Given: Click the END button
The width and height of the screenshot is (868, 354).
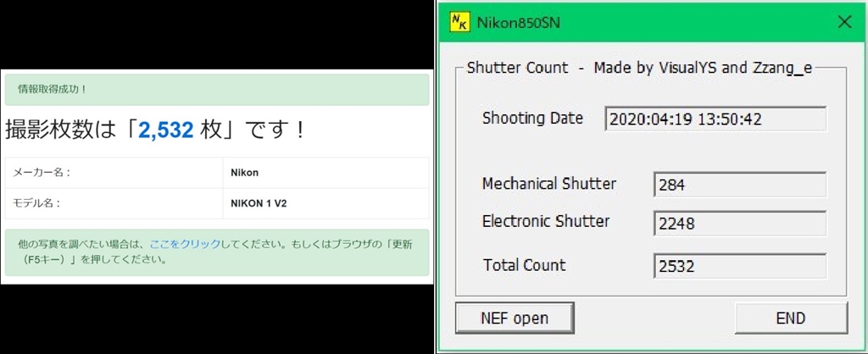Looking at the screenshot, I should 791,318.
